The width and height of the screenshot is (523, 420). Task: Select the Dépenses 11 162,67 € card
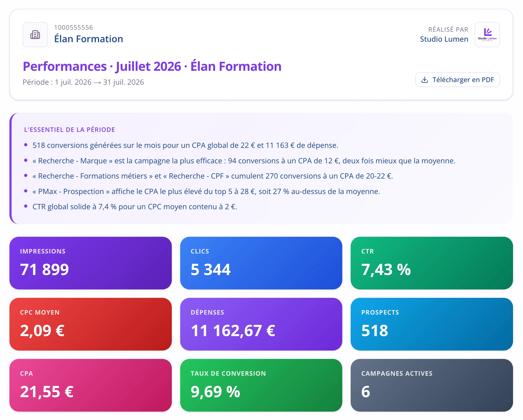point(261,324)
